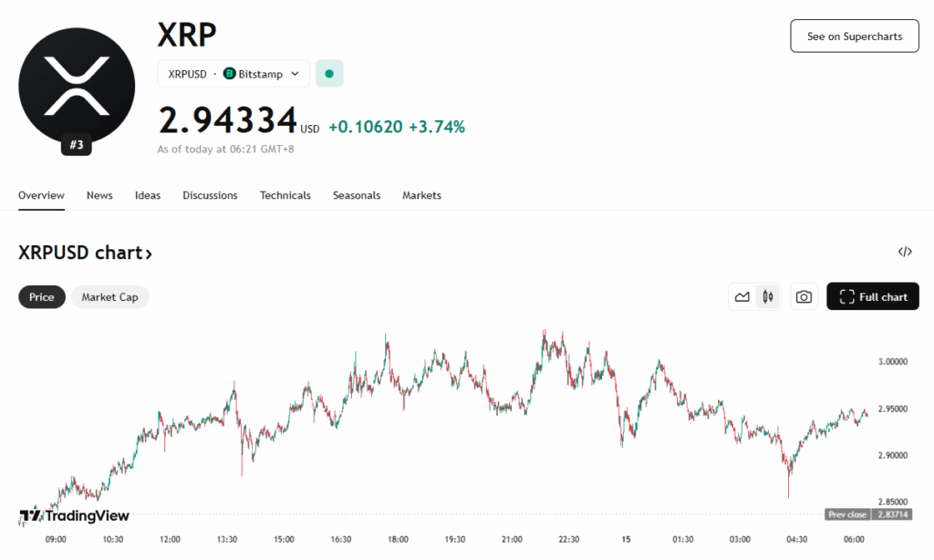Viewport: 934px width, 560px height.
Task: Click the 04:30 time axis label
Action: pyautogui.click(x=796, y=539)
